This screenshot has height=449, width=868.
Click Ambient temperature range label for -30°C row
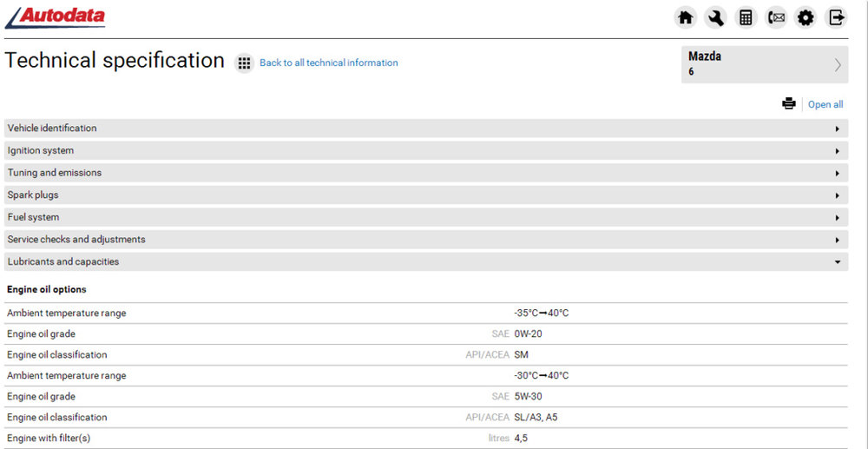[67, 376]
